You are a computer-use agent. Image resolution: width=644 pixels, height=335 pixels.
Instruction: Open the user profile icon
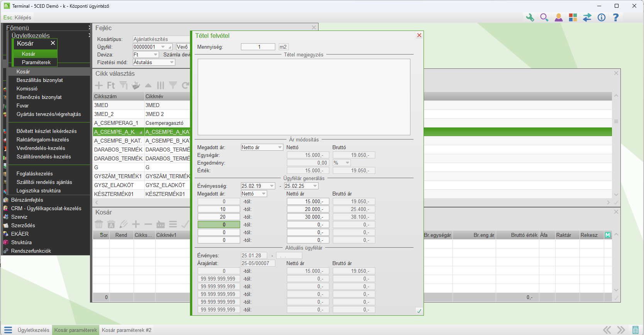(558, 17)
